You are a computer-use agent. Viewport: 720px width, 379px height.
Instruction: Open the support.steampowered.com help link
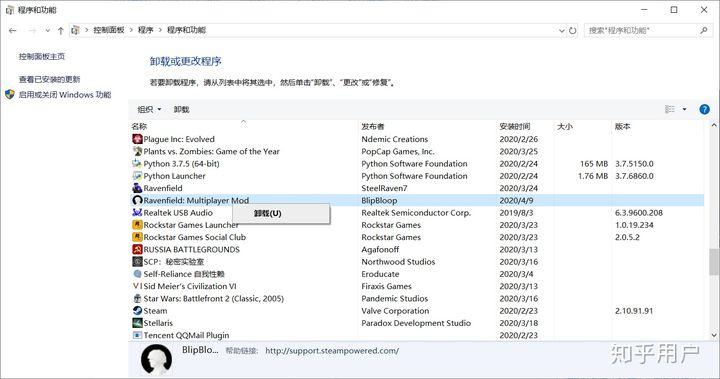coord(332,351)
